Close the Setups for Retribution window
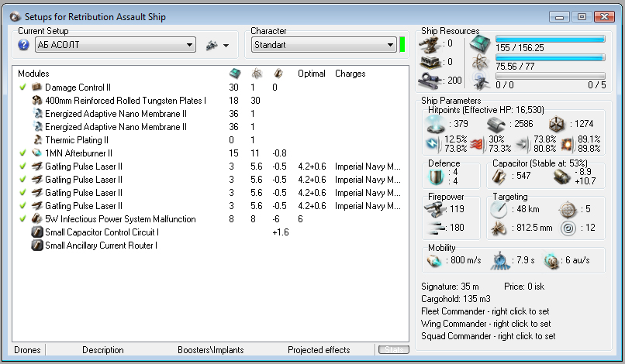Screen dimensions: 625x364 click(604, 17)
